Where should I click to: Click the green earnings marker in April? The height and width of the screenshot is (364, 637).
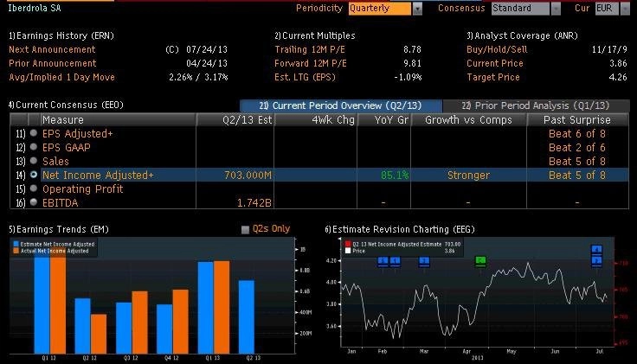[480, 261]
